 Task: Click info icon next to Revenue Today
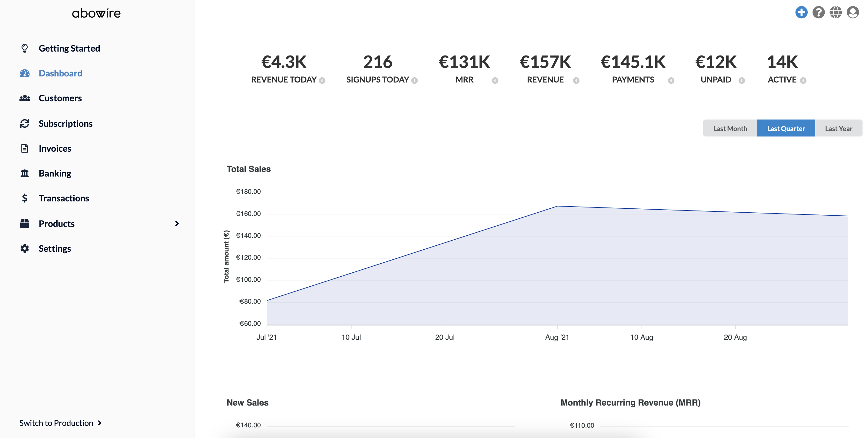coord(322,81)
